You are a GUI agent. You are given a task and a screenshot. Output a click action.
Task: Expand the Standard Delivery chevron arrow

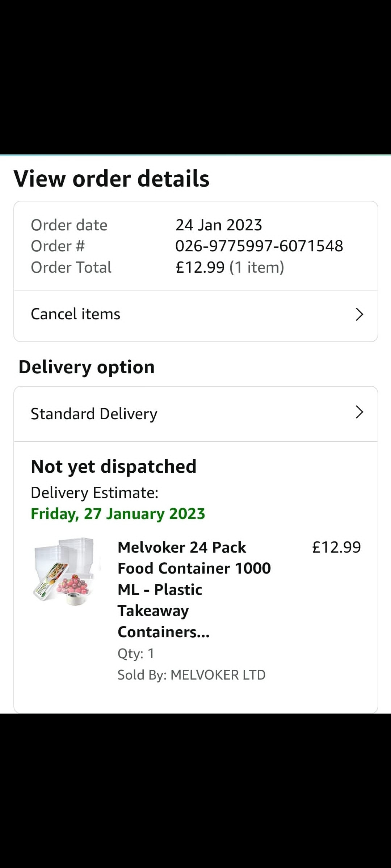coord(359,412)
